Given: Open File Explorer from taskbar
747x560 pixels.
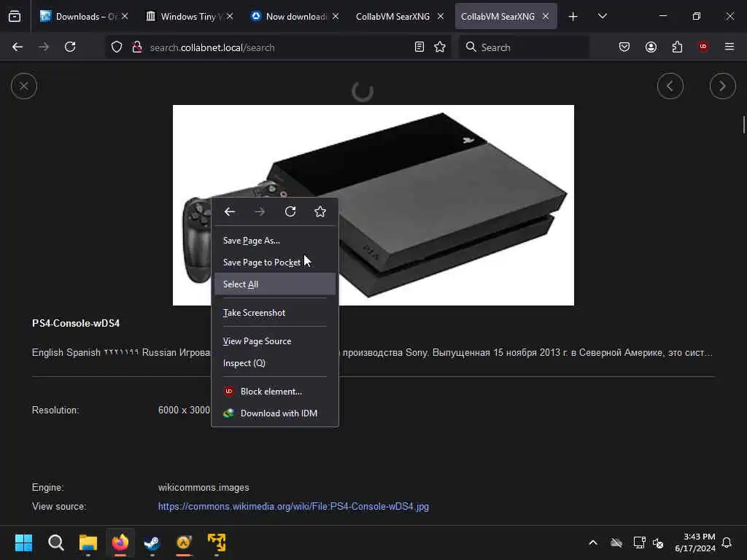Looking at the screenshot, I should 88,542.
